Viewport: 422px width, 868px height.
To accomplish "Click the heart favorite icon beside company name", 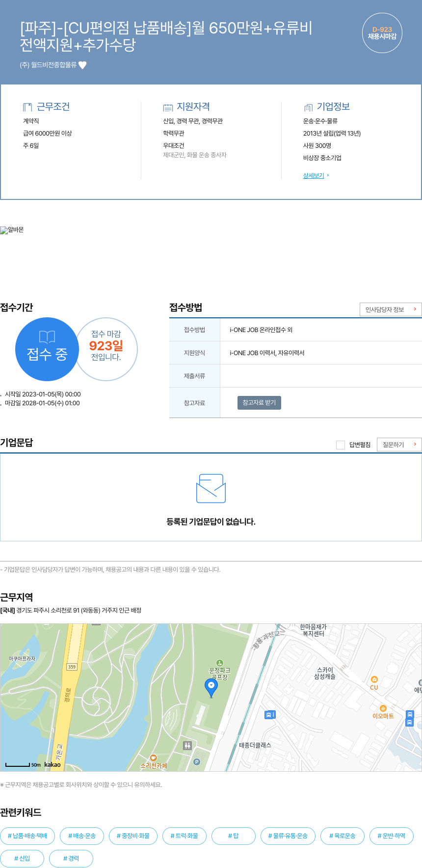I will pos(82,65).
